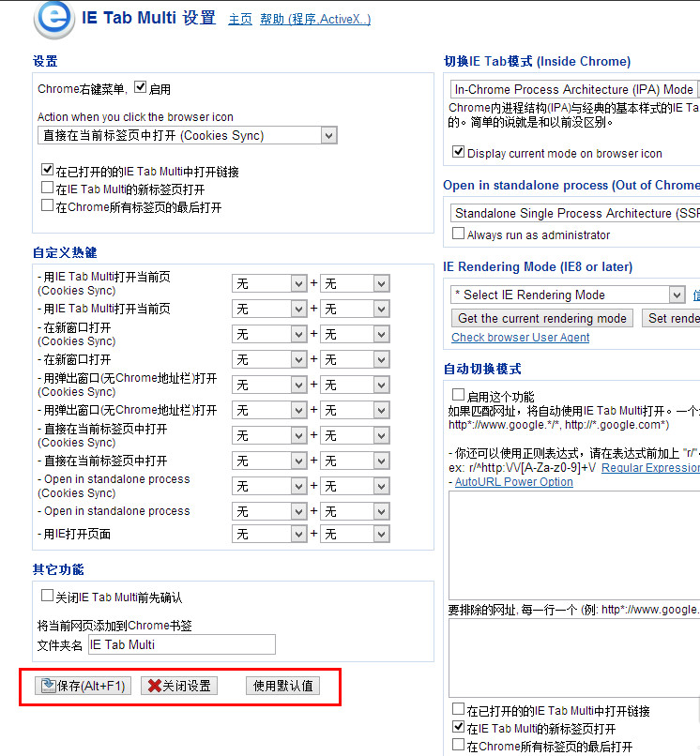Image resolution: width=700 pixels, height=756 pixels.
Task: Click Get the current rendering mode button
Action: click(x=541, y=318)
